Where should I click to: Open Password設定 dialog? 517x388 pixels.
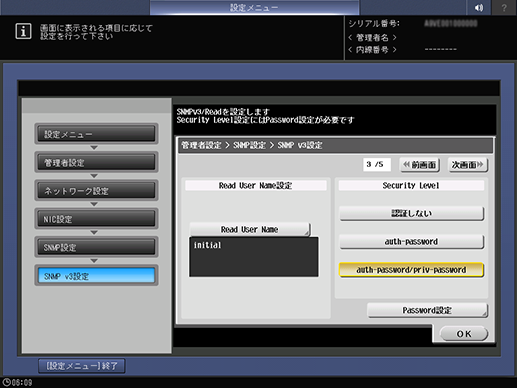pos(427,310)
